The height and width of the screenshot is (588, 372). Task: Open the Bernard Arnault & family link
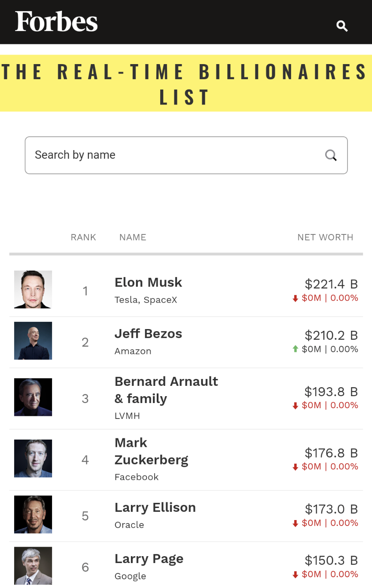(x=166, y=390)
